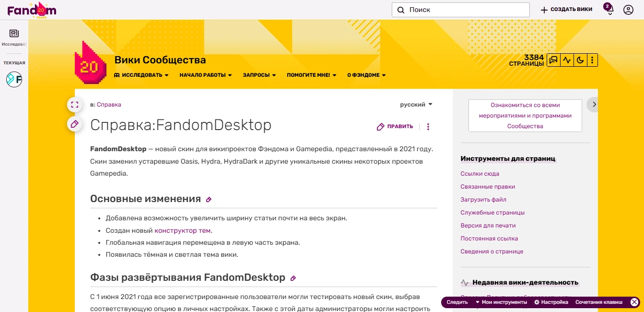Open the wiki header more options dots
Image resolution: width=644 pixels, height=312 pixels.
pyautogui.click(x=592, y=60)
